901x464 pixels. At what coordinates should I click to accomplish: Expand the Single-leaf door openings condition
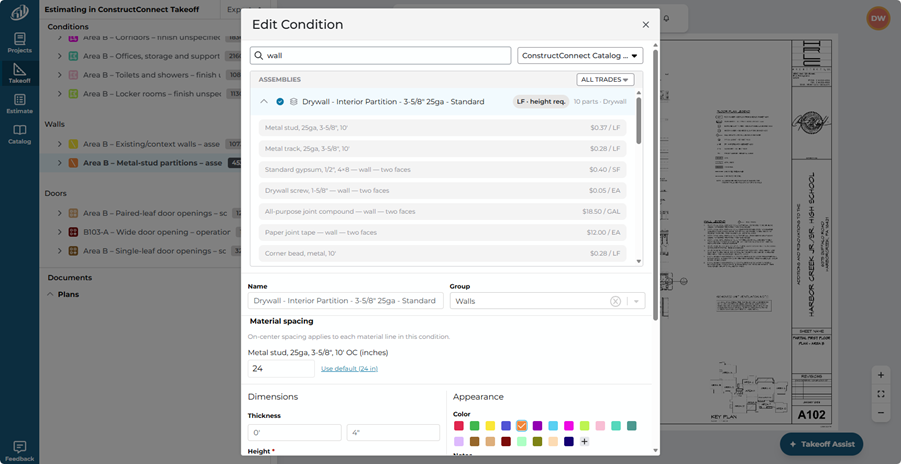60,251
